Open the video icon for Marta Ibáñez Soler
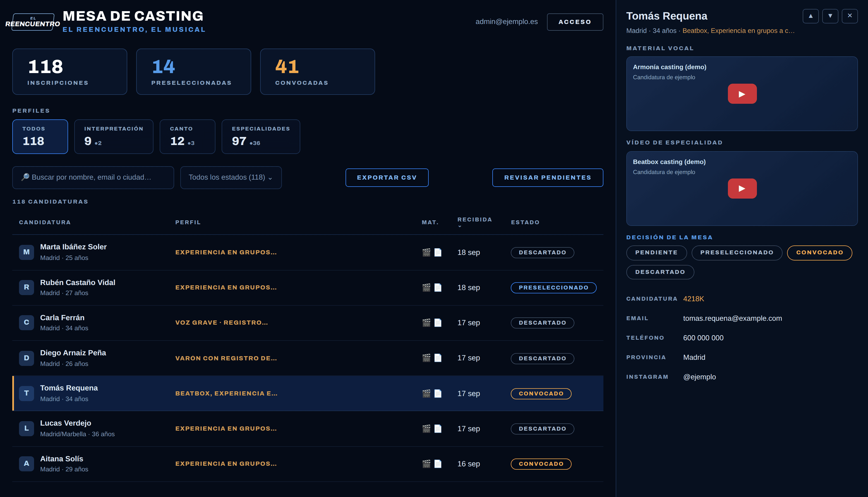The image size is (868, 497). (426, 252)
